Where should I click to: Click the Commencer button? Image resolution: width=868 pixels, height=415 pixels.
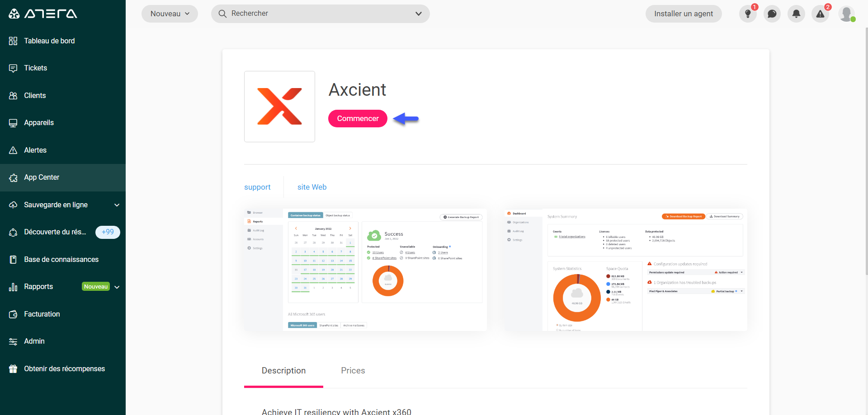[358, 119]
